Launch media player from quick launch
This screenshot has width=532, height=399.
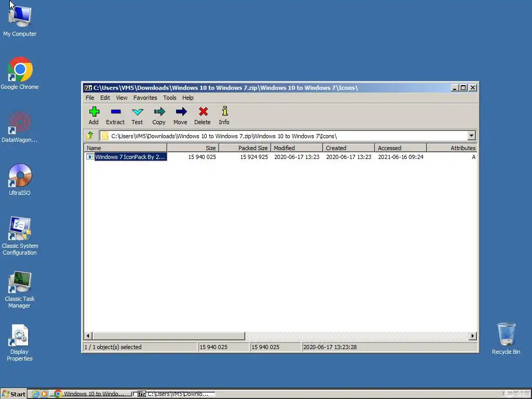coord(44,394)
